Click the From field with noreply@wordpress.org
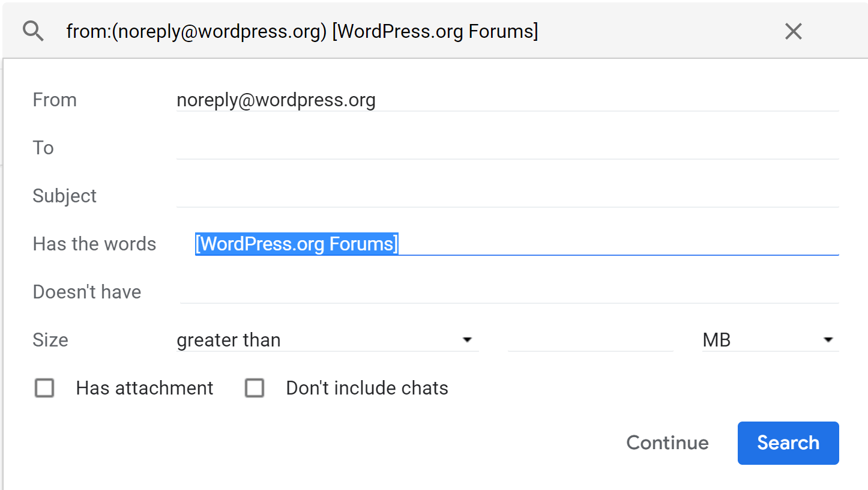 click(x=507, y=100)
